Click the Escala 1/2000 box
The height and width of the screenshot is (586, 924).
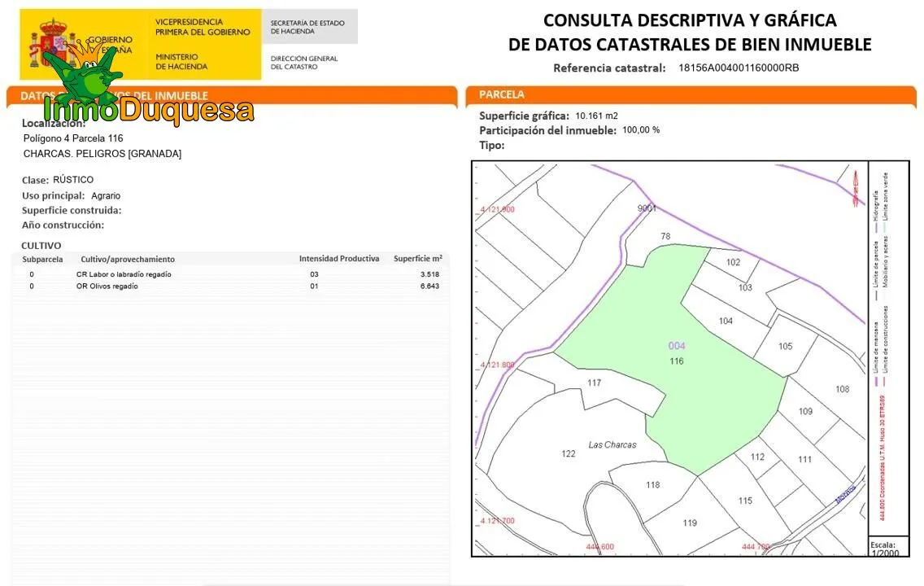883,548
